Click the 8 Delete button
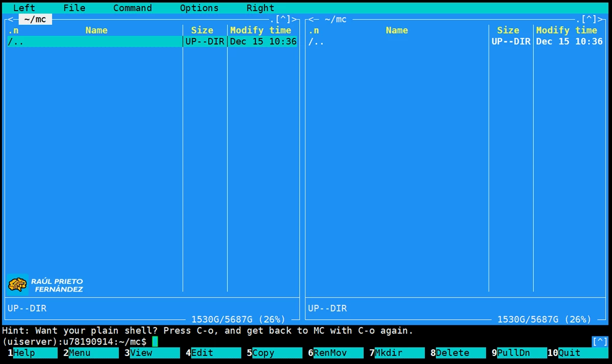The width and height of the screenshot is (612, 364). click(x=453, y=353)
